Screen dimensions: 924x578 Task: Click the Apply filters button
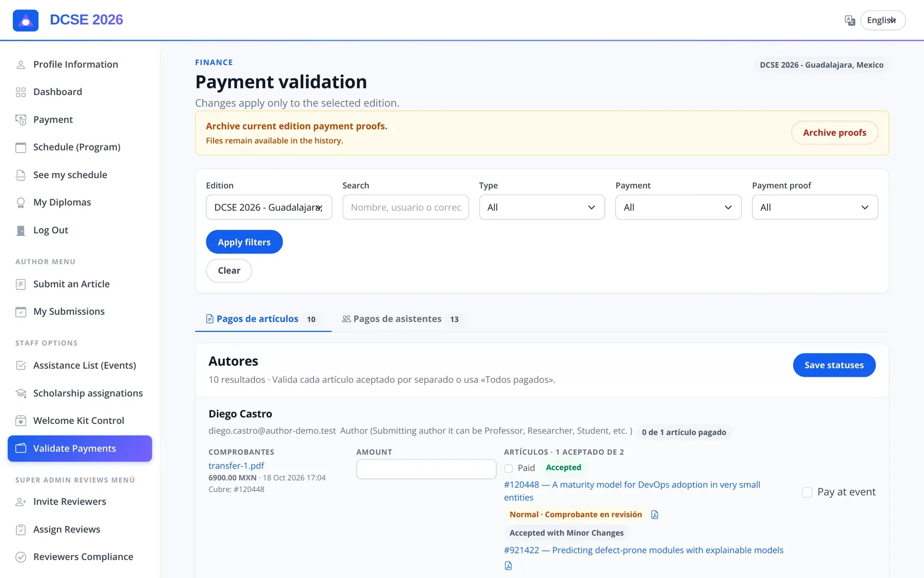click(x=244, y=242)
